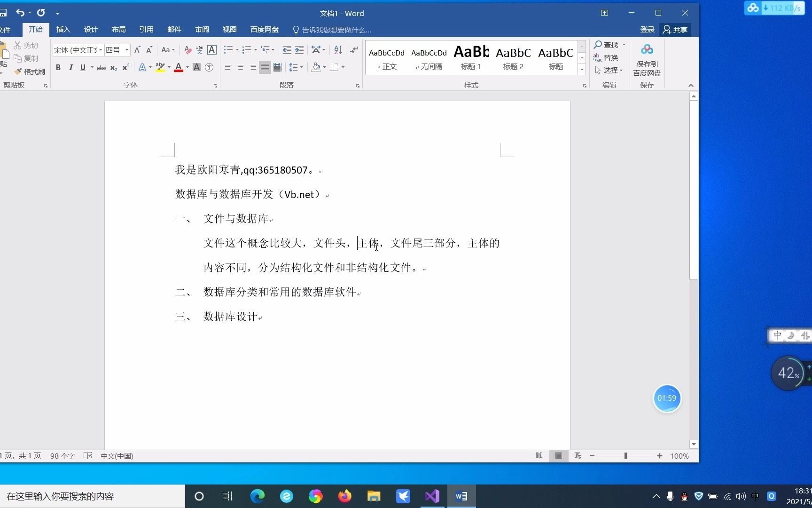Open the 审阅 ribbon tab
Screen dimensions: 812x508
pyautogui.click(x=202, y=29)
